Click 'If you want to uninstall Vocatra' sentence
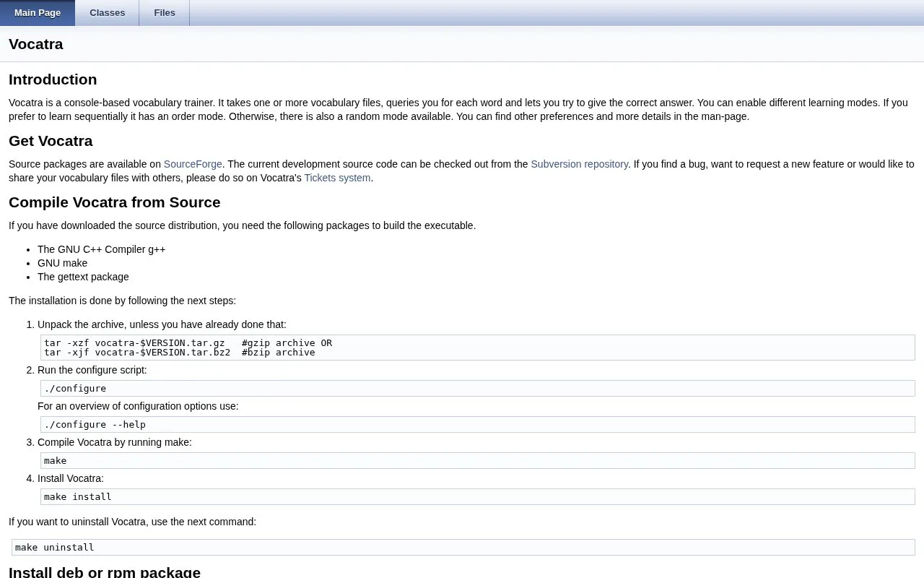Viewport: 924px width, 578px height. pos(132,522)
